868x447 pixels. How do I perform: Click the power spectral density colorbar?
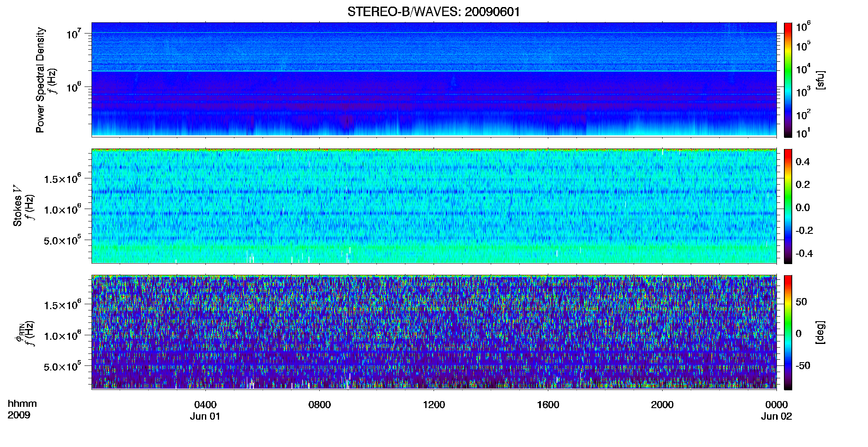[x=788, y=80]
